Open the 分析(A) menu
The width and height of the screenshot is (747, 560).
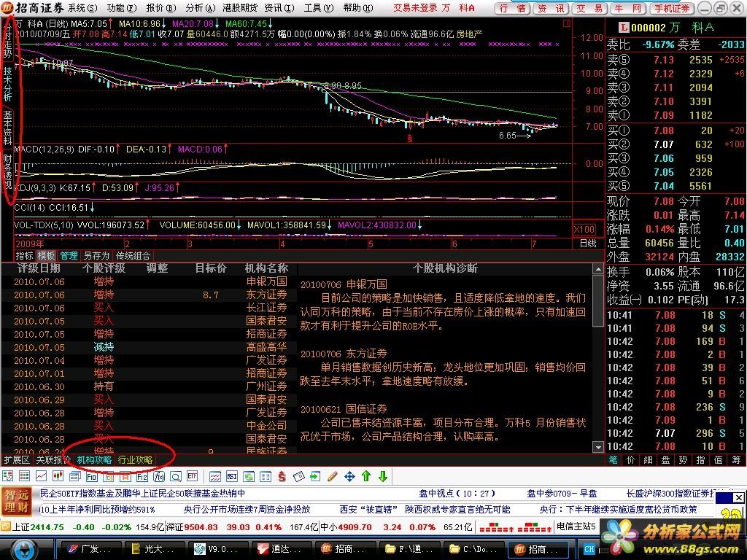[x=201, y=7]
